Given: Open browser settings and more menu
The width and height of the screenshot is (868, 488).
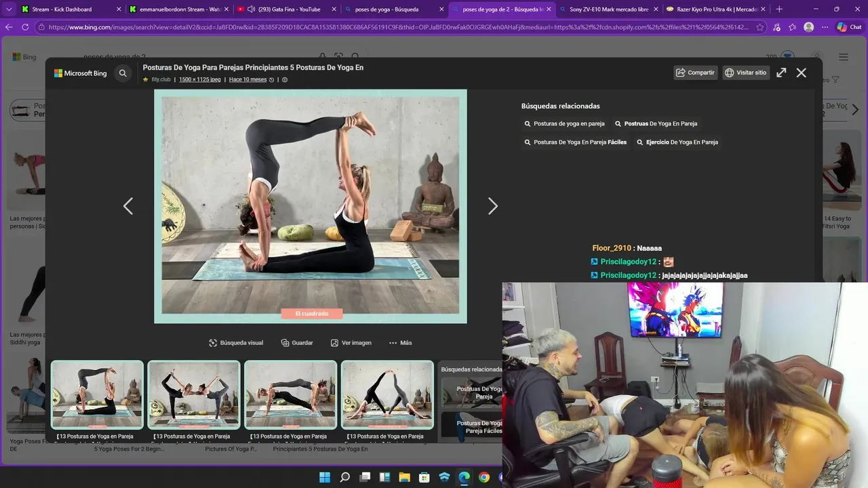Looking at the screenshot, I should (x=825, y=27).
